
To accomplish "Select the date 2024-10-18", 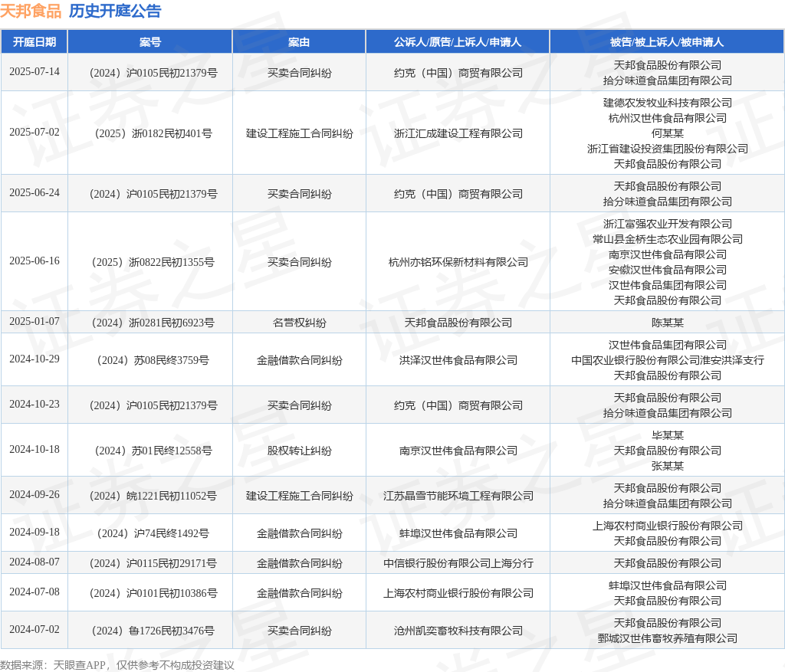I will [34, 449].
